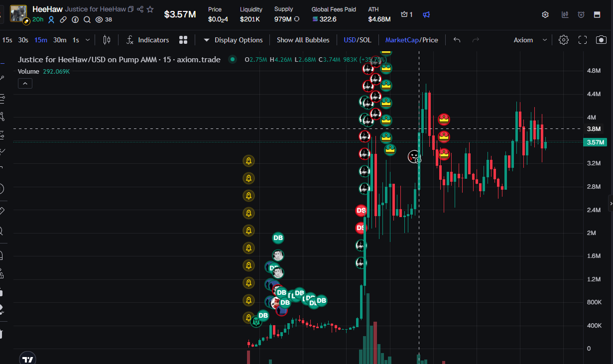
Task: Click the 3.8M crosshair price label
Action: click(x=595, y=129)
